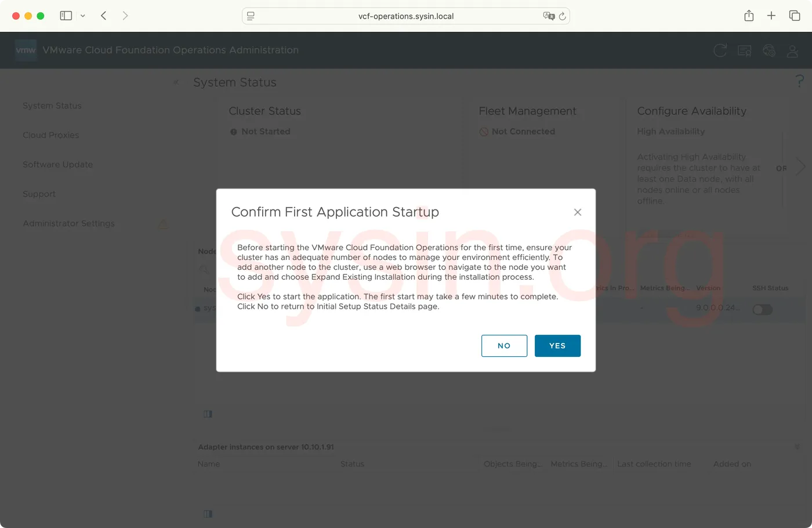This screenshot has width=812, height=528.
Task: Open Software Update in sidebar
Action: [x=58, y=165]
